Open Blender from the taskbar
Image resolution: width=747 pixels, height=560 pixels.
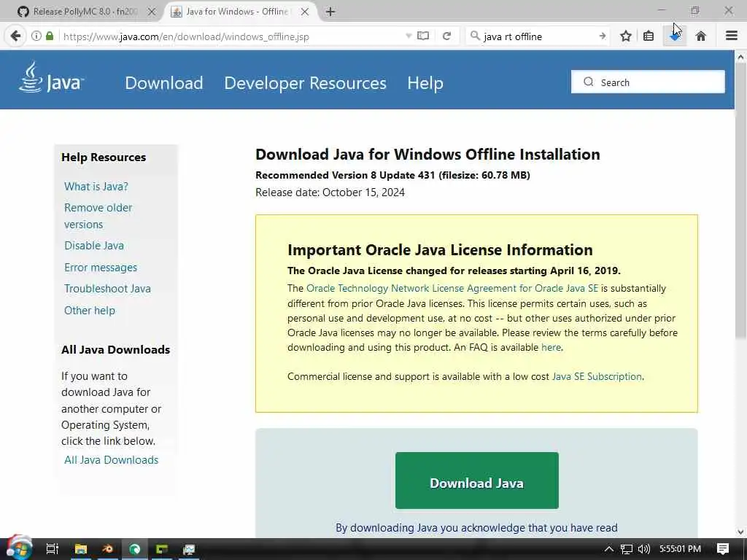(108, 549)
